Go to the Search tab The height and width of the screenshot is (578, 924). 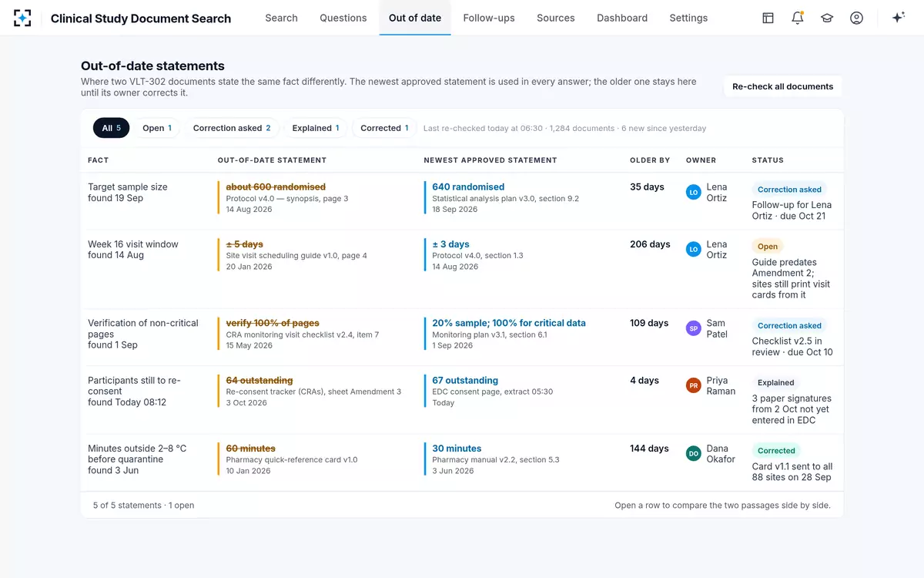coord(281,18)
